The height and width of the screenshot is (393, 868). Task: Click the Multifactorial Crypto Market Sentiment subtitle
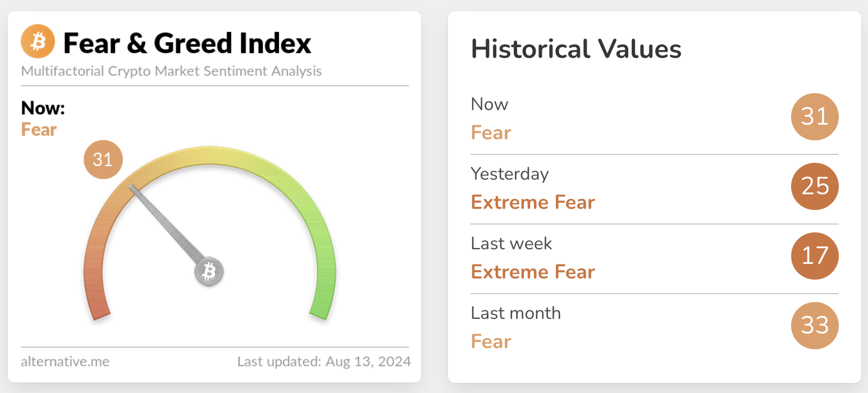171,71
